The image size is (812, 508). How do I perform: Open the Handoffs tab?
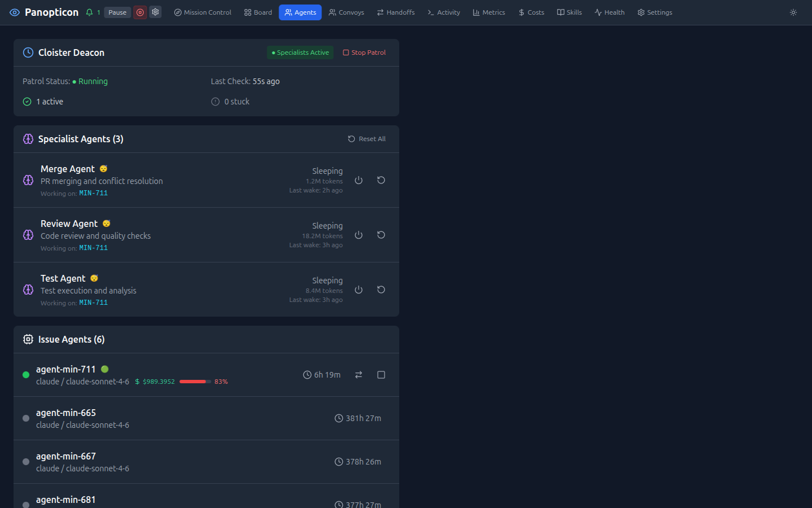395,12
